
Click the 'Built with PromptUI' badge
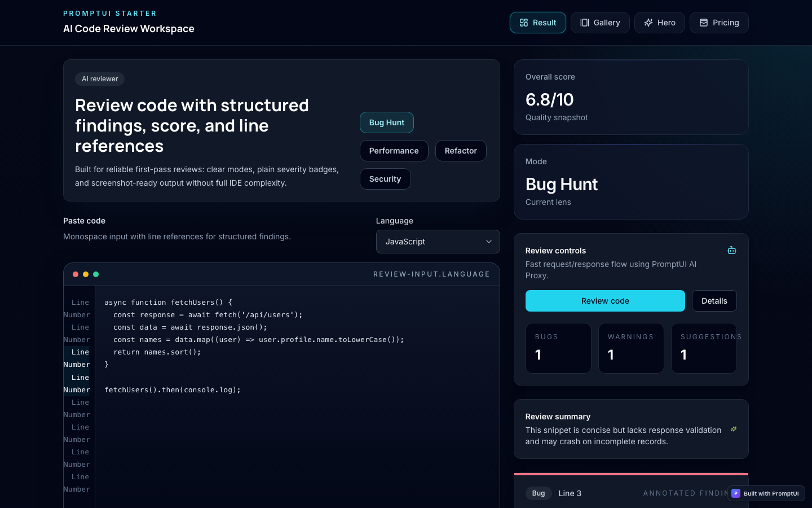click(x=766, y=493)
